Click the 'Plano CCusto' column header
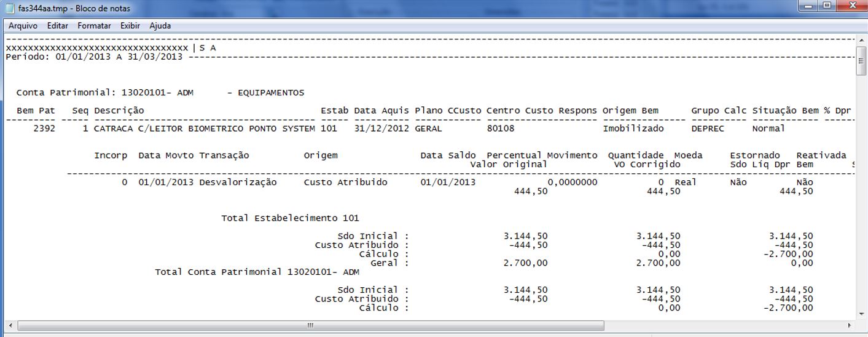The image size is (868, 337). tap(448, 111)
